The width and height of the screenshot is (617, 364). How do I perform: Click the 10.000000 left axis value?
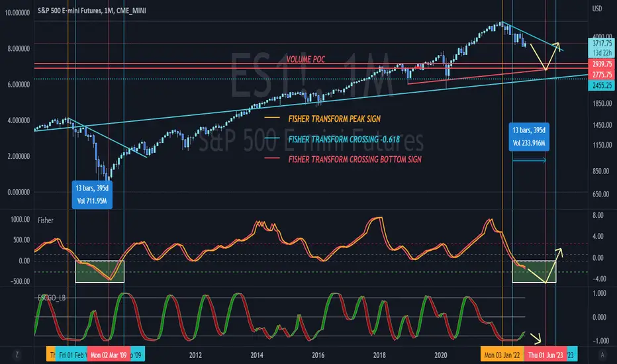17,13
